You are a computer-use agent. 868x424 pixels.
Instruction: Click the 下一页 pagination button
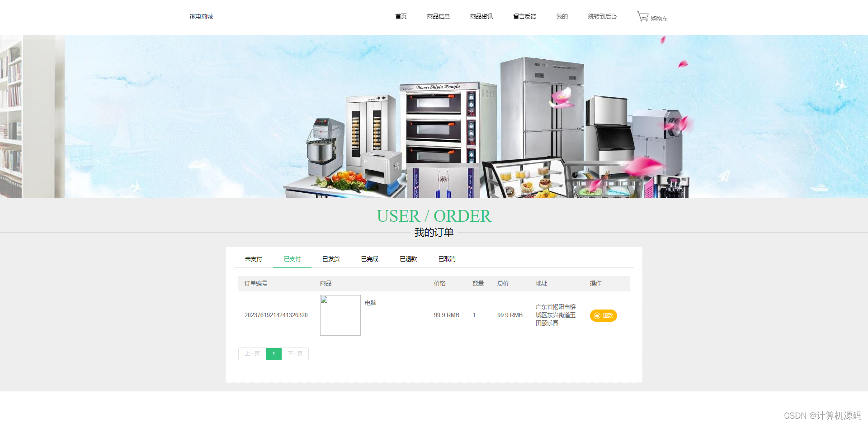tap(295, 353)
